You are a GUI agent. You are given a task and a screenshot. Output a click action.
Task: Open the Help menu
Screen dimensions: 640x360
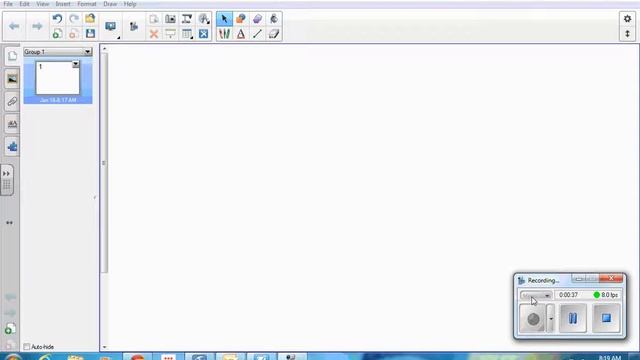coord(130,4)
